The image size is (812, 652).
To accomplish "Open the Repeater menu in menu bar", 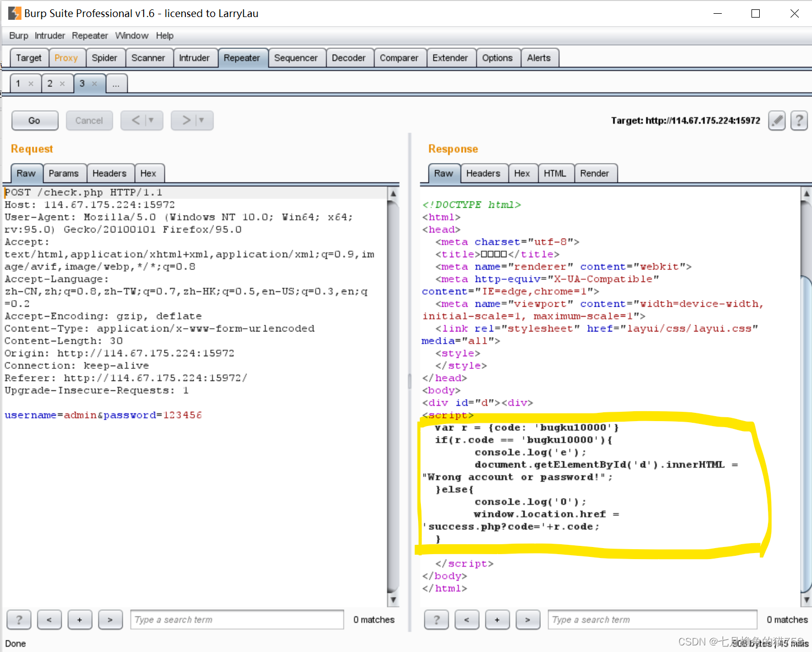I will pos(90,36).
